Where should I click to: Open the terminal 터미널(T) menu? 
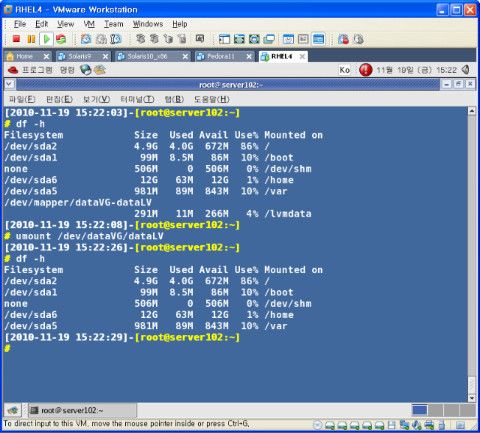137,99
